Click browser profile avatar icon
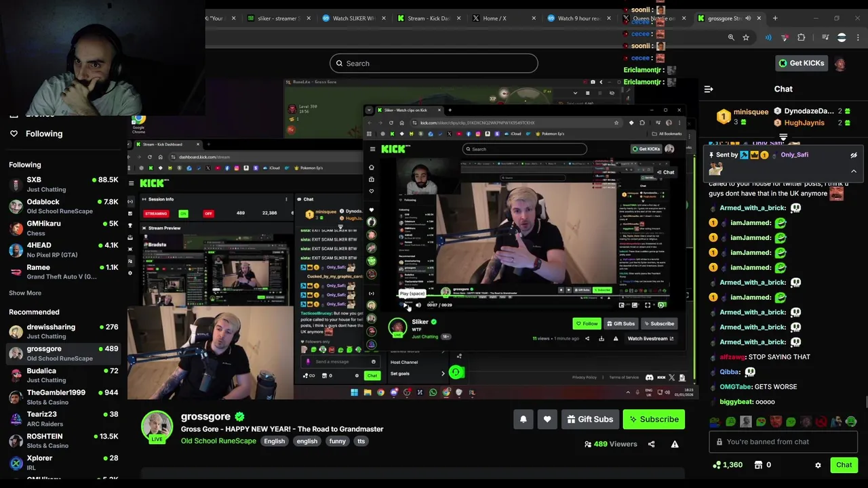The width and height of the screenshot is (868, 488). (842, 37)
